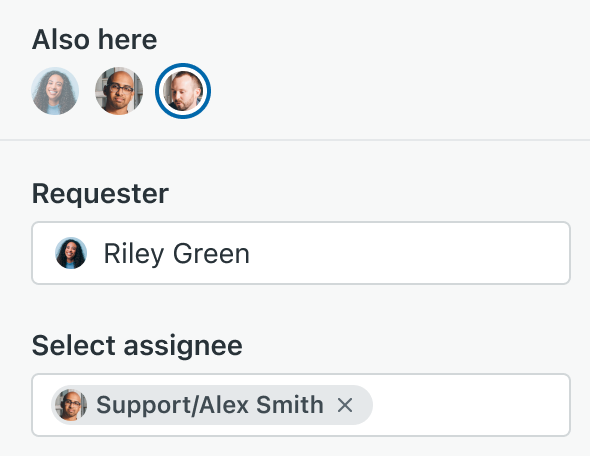Click Alex Smith's avatar inside the assignee chip
This screenshot has width=590, height=456.
71,405
